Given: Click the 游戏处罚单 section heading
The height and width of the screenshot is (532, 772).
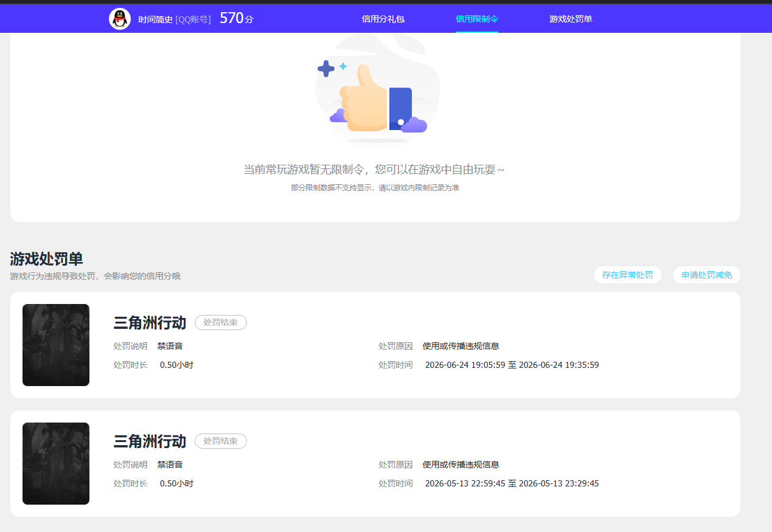Looking at the screenshot, I should coord(46,258).
